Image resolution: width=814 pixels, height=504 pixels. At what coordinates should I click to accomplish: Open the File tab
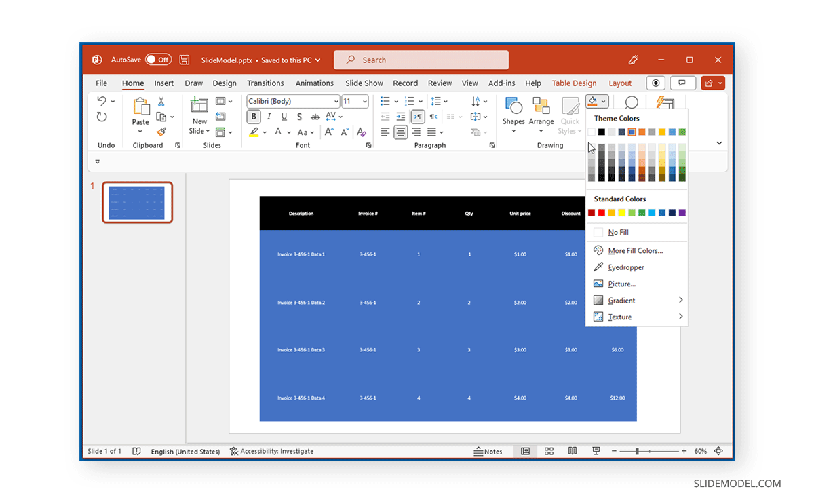(101, 83)
